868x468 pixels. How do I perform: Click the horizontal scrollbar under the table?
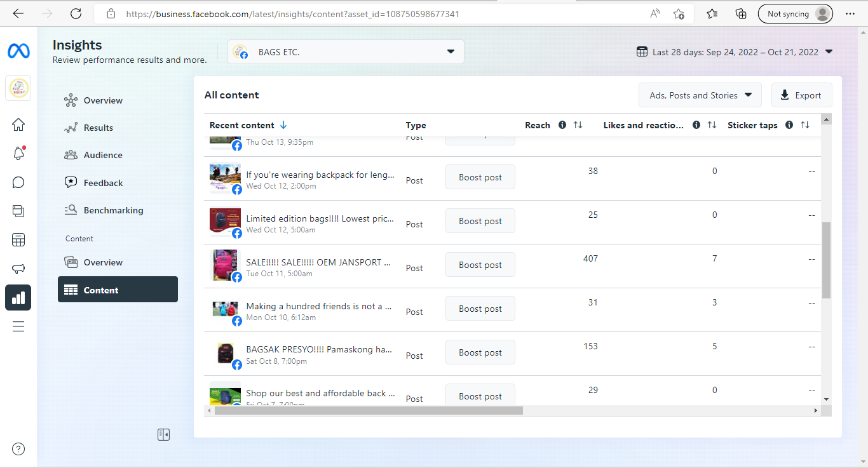pos(369,411)
